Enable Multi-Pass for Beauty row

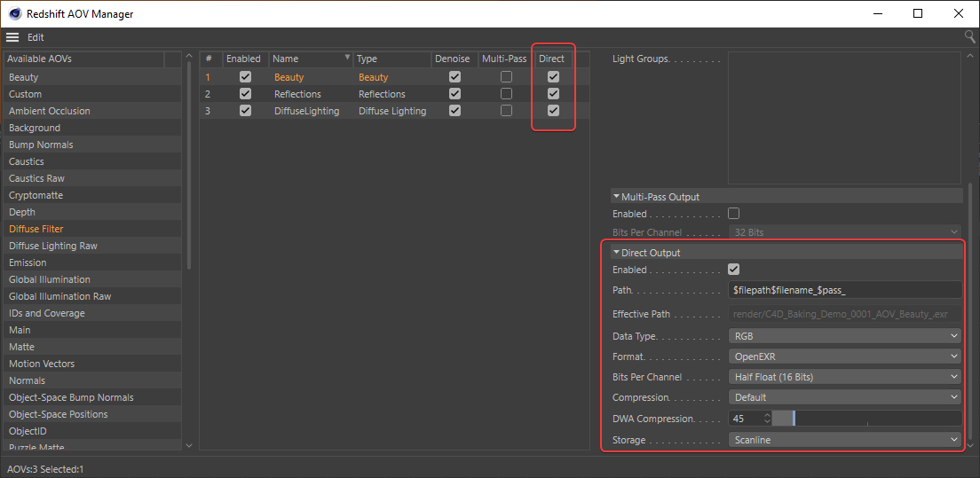[506, 77]
